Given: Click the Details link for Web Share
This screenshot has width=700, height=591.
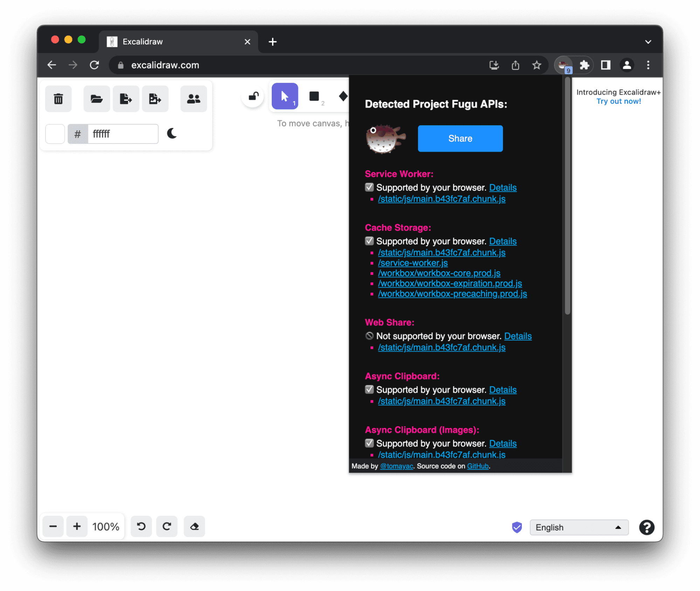Looking at the screenshot, I should click(x=518, y=336).
